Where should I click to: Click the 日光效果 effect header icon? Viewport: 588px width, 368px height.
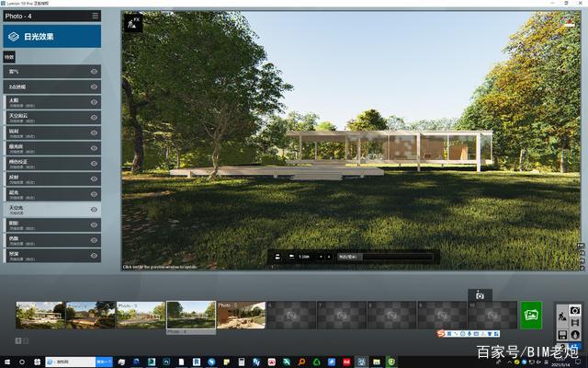12,37
